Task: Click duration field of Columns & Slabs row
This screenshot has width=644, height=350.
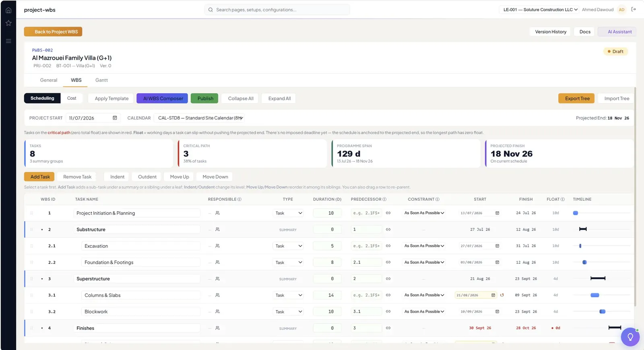Action: point(327,295)
